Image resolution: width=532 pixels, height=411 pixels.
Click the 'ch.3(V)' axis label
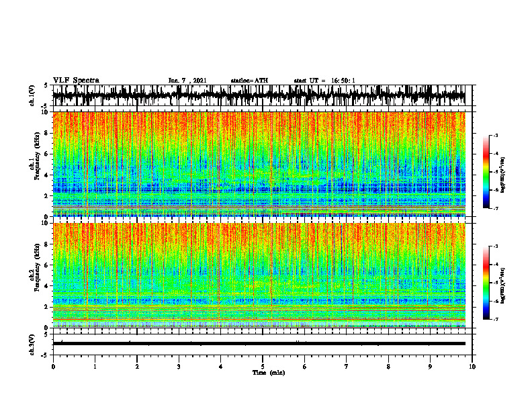32,345
